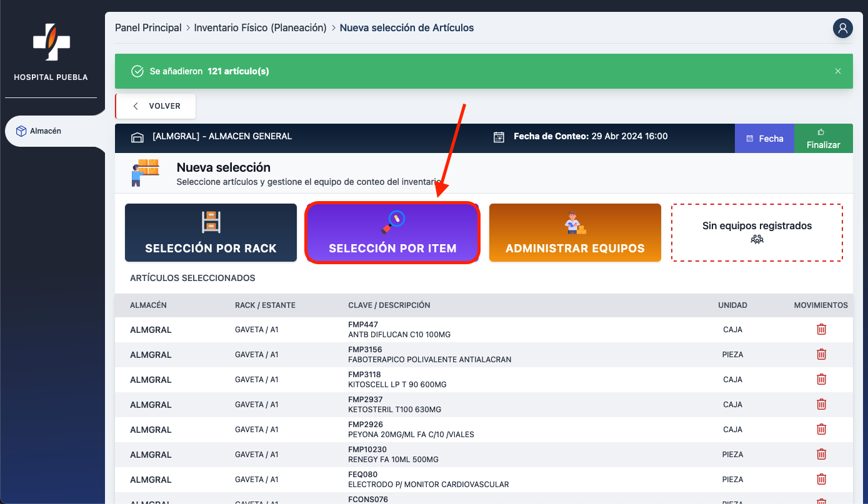Remove Peyona FMP2926 from selected articles
Viewport: 868px width, 504px height.
821,429
